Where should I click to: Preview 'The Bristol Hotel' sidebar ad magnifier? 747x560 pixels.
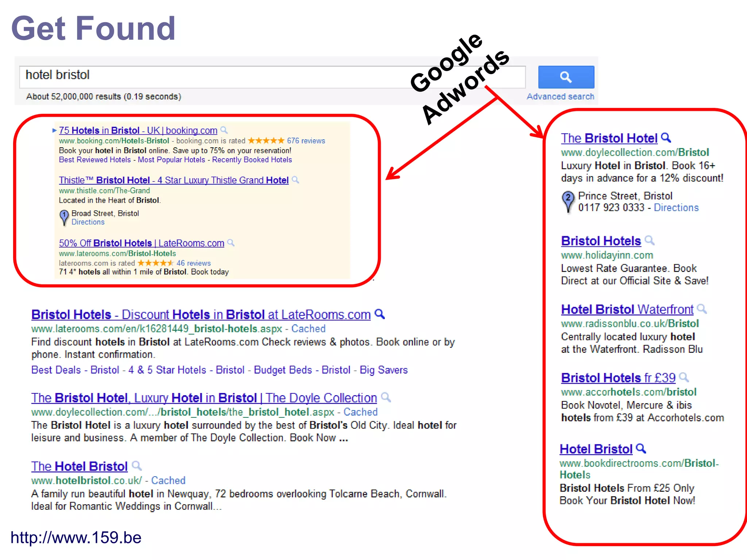pyautogui.click(x=666, y=138)
